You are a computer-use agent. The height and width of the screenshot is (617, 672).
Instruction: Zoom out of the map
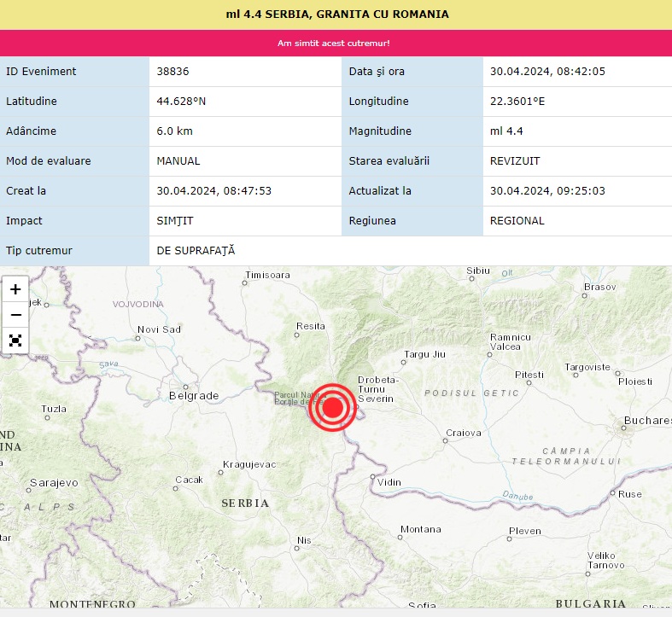(x=15, y=315)
